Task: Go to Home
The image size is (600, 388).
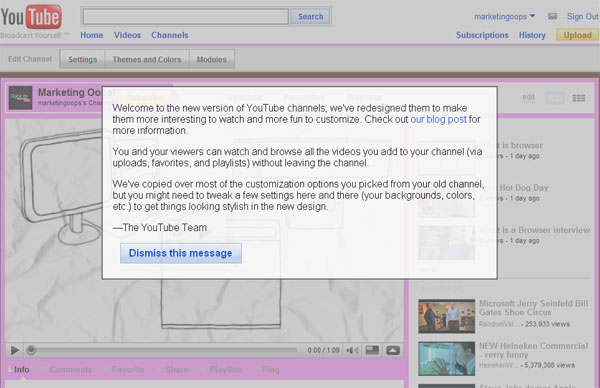Action: click(x=91, y=35)
